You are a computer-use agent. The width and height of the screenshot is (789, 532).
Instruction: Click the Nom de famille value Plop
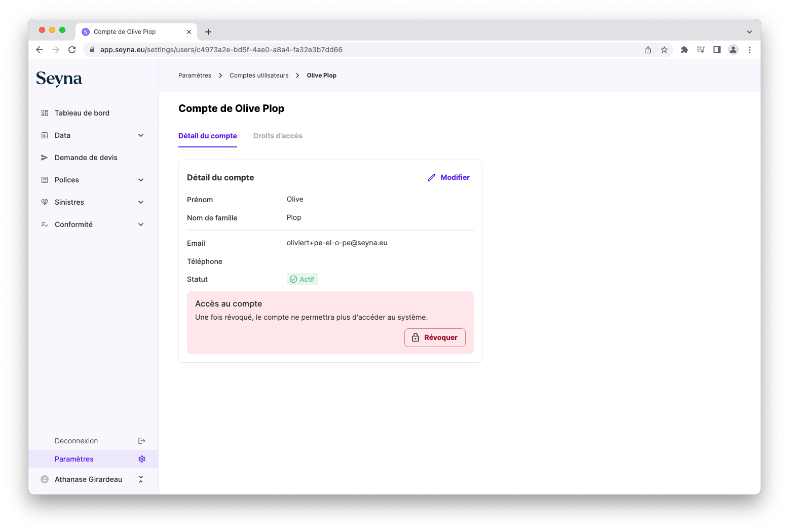[294, 217]
